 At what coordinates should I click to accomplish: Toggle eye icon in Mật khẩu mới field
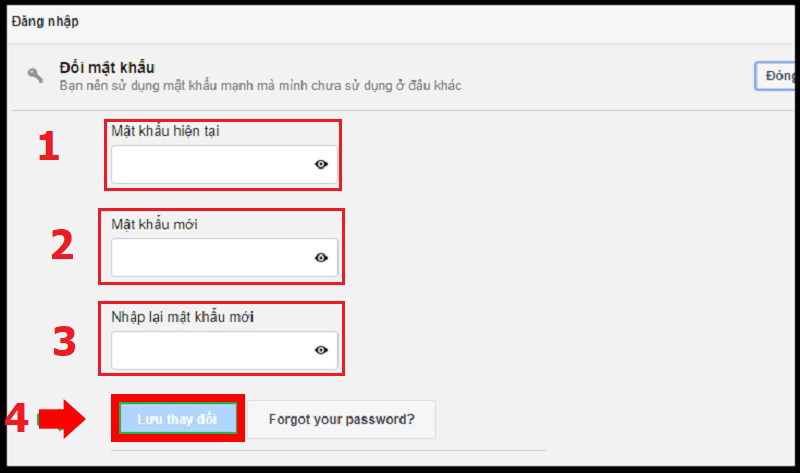[321, 257]
